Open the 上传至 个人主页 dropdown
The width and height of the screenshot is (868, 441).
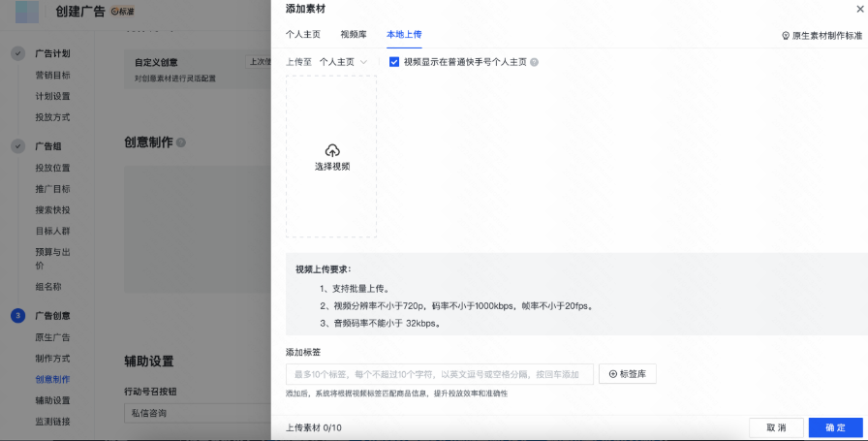343,62
